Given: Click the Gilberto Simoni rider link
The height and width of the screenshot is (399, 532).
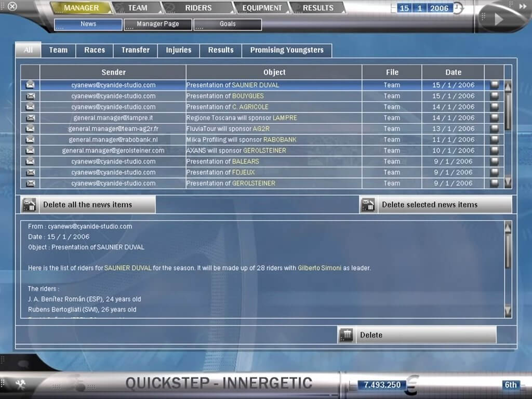Looking at the screenshot, I should tap(320, 268).
